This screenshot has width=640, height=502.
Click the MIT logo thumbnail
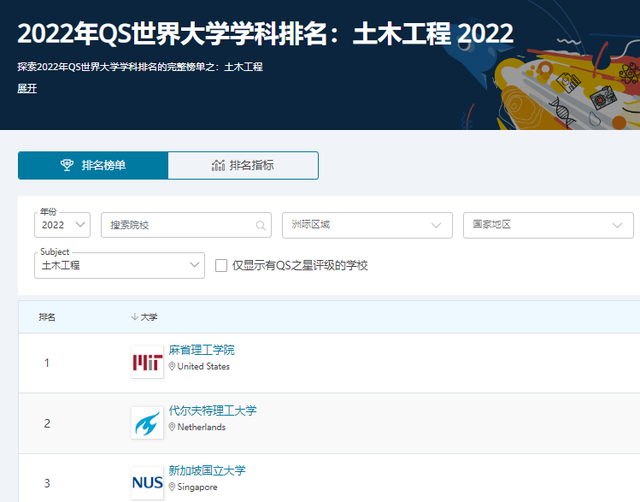(147, 362)
